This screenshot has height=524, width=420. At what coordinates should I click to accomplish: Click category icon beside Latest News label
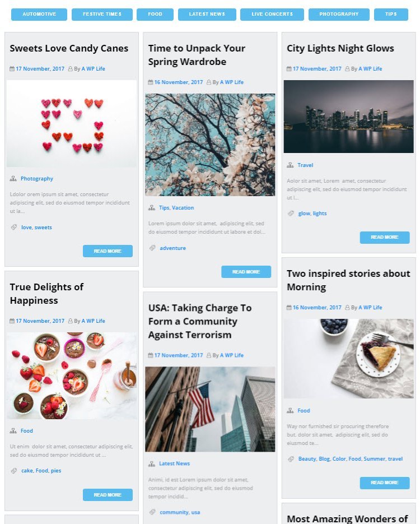pyautogui.click(x=152, y=464)
